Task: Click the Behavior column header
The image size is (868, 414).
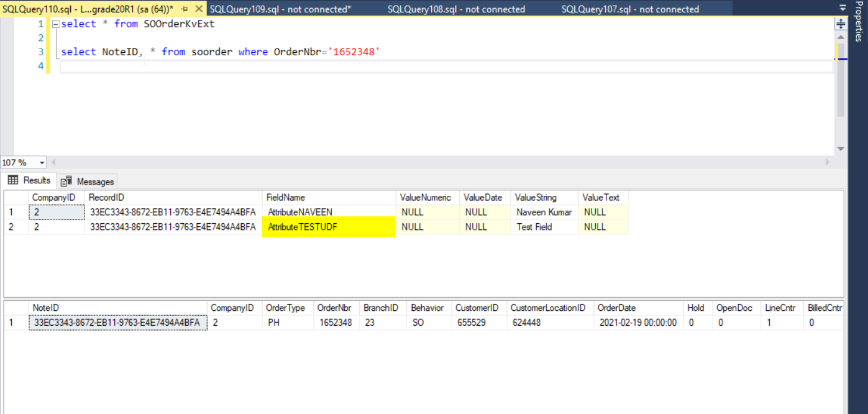Action: point(429,308)
